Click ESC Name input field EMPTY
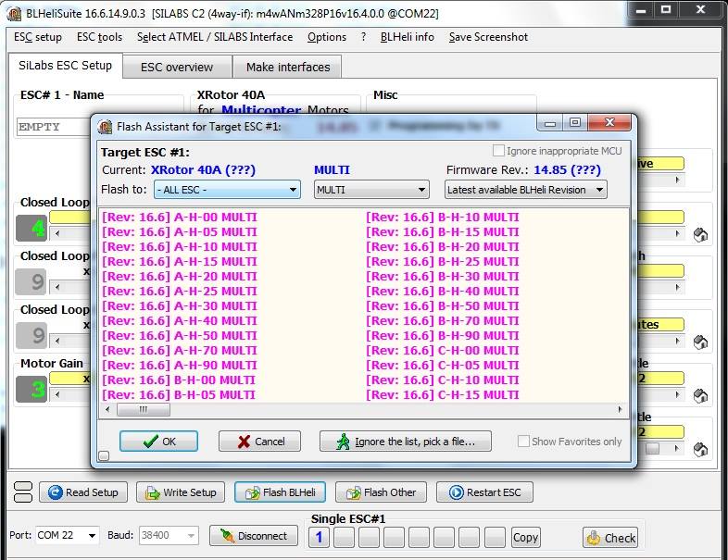This screenshot has width=728, height=560. click(x=54, y=127)
